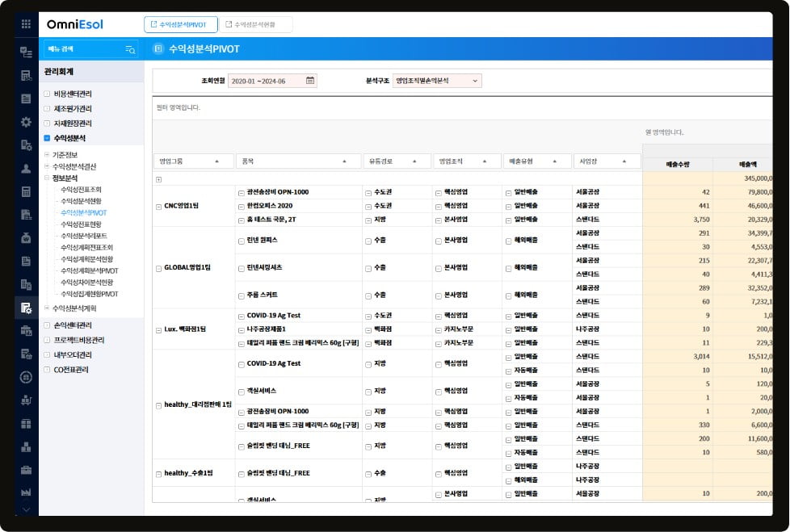Screen dimensions: 790x532
Task: Click the checklist icon at the top of the left rail
Action: [26, 52]
